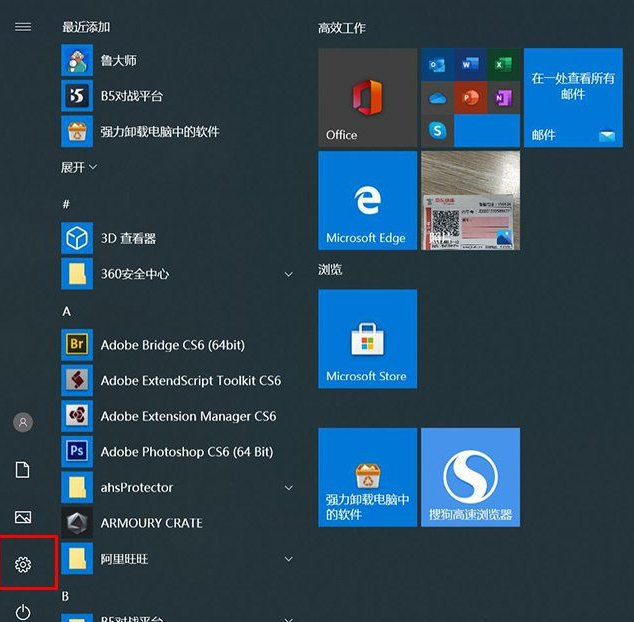Image resolution: width=634 pixels, height=622 pixels.
Task: Click Adobe Photoshop CS6 (64 Bit) label
Action: point(187,452)
